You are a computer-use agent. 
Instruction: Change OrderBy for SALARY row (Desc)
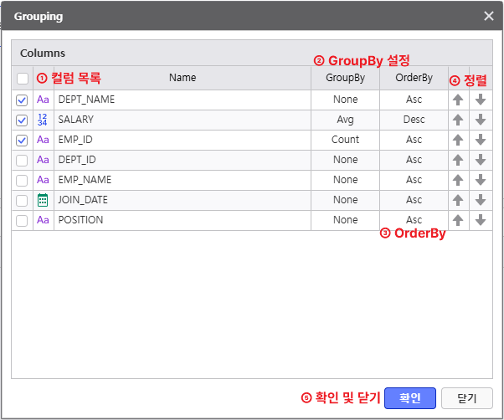click(414, 120)
